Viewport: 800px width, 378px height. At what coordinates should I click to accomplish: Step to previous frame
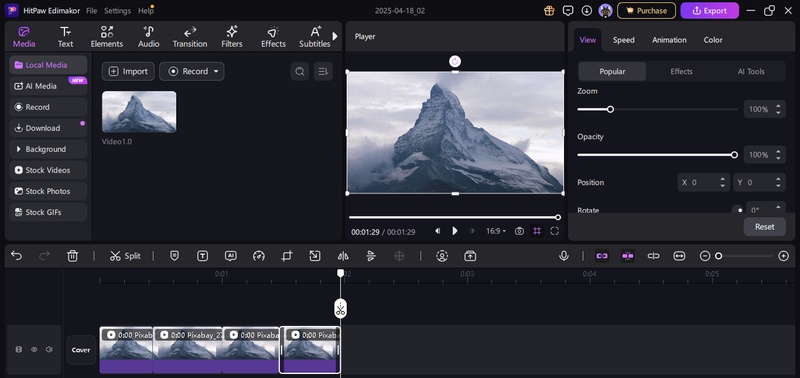pos(437,231)
